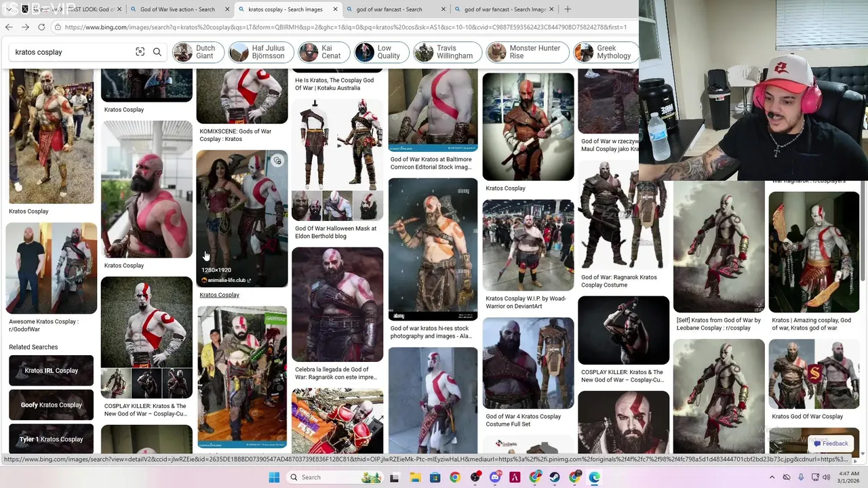868x488 pixels.
Task: Open 'Kratos God Of War Cosplay' caption
Action: [807, 416]
